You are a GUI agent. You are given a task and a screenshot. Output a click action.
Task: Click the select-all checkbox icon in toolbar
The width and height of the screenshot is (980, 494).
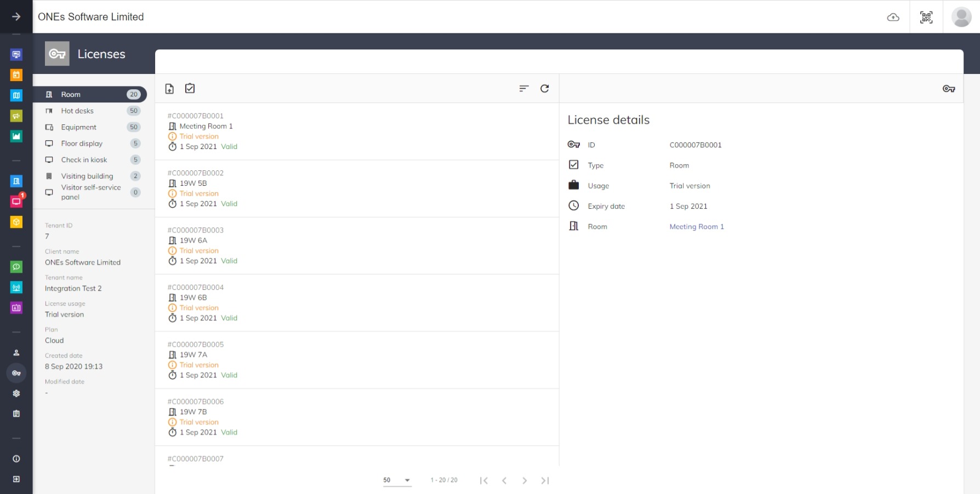190,89
